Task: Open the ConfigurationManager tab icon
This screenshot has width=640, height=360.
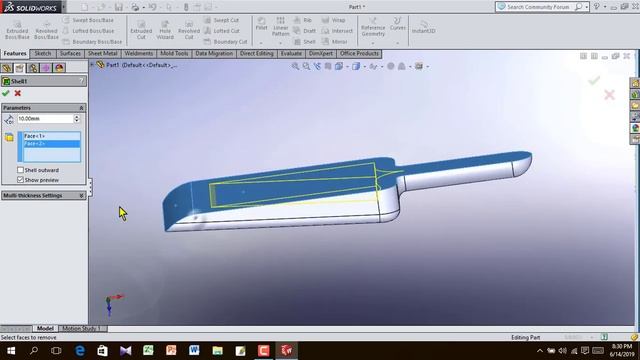Action: (x=33, y=68)
